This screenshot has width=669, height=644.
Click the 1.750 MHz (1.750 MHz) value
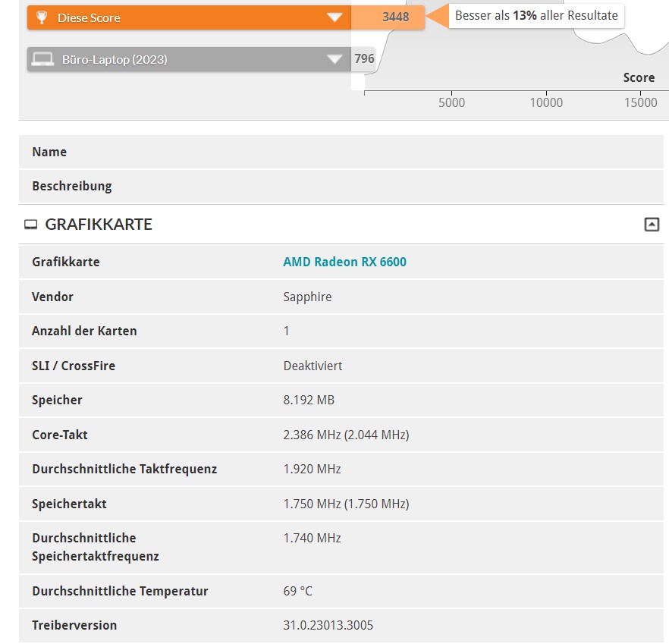coord(347,504)
